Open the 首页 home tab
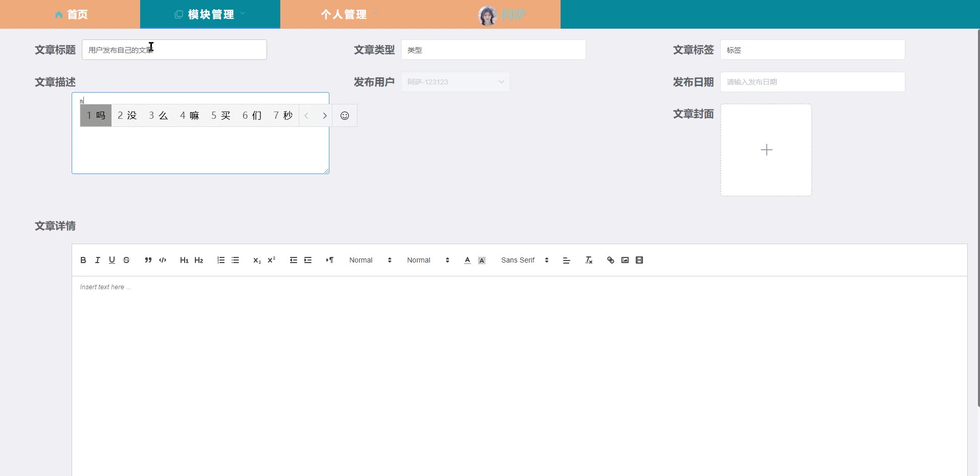 tap(71, 14)
